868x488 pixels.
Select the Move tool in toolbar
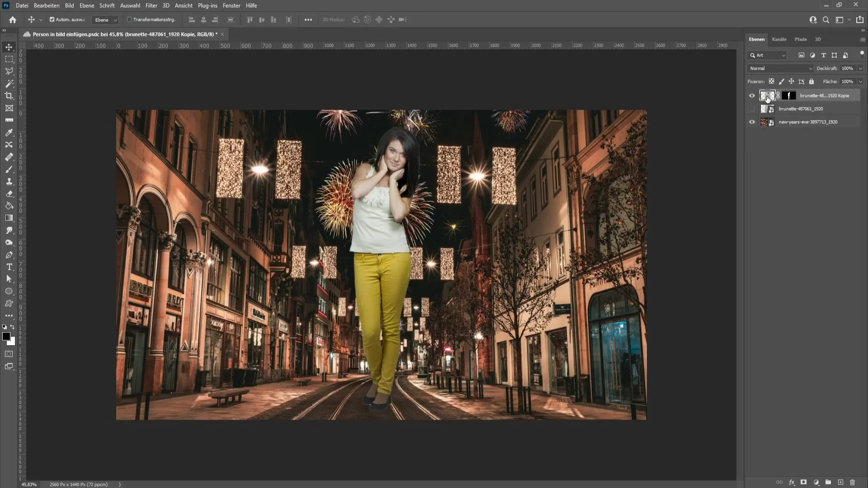[x=9, y=47]
